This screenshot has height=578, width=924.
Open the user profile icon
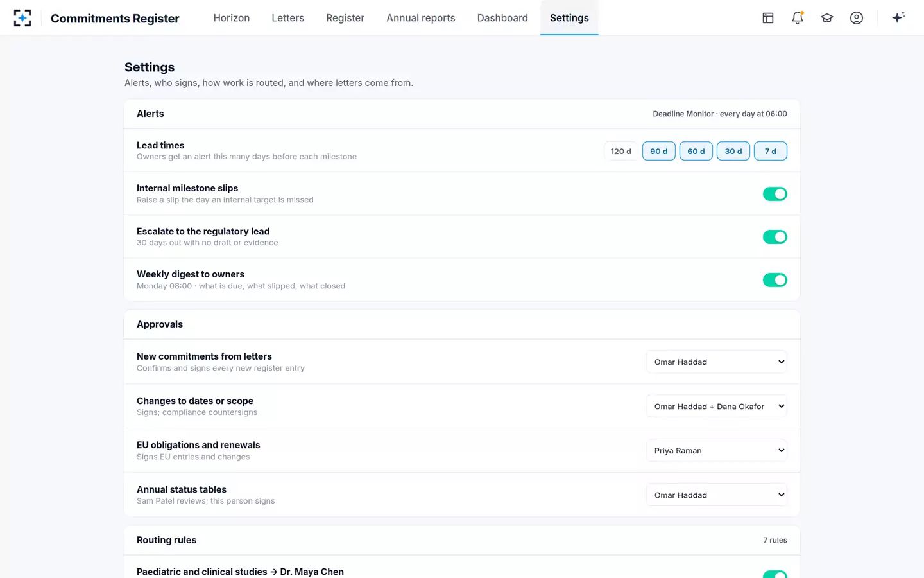(857, 18)
